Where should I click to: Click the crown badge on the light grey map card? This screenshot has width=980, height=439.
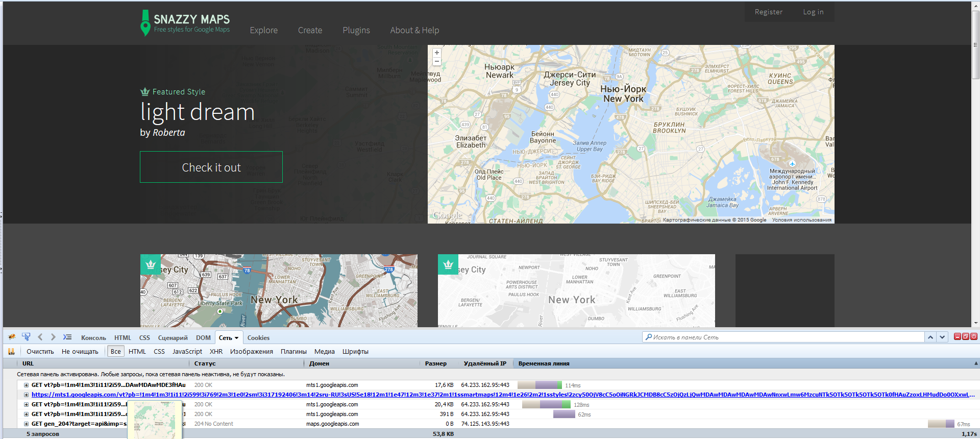[x=448, y=264]
